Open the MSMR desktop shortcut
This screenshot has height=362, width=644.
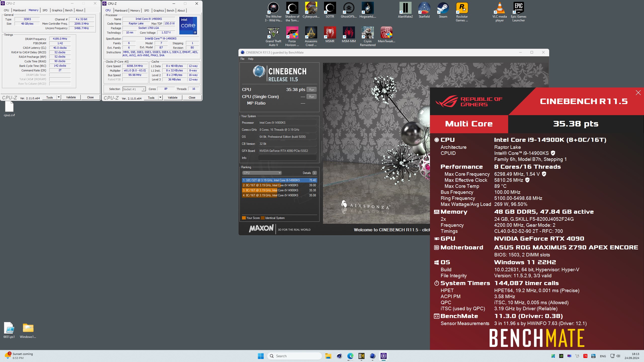[x=330, y=35]
